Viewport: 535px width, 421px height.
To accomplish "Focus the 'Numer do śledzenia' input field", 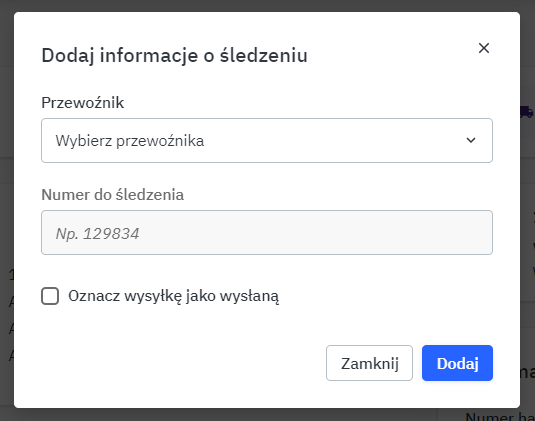I will [267, 232].
